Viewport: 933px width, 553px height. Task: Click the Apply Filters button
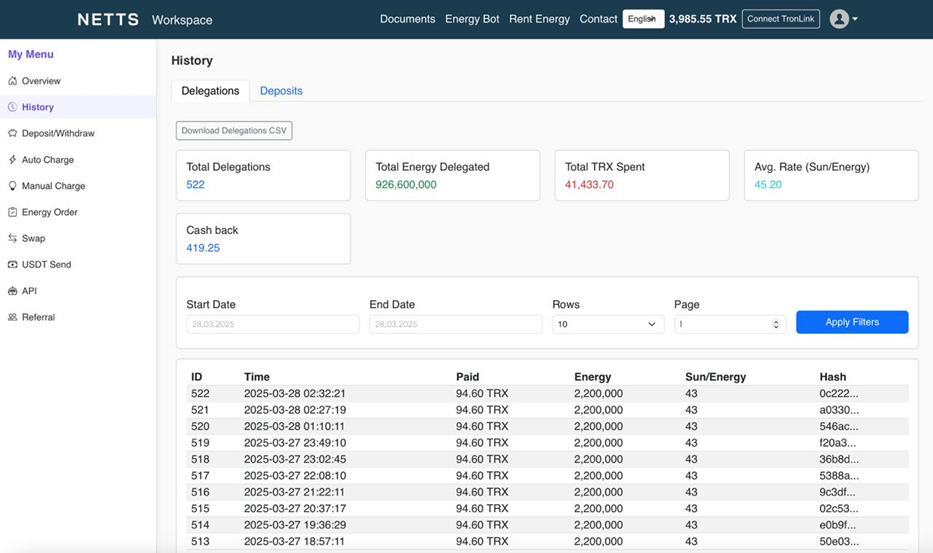pos(852,322)
